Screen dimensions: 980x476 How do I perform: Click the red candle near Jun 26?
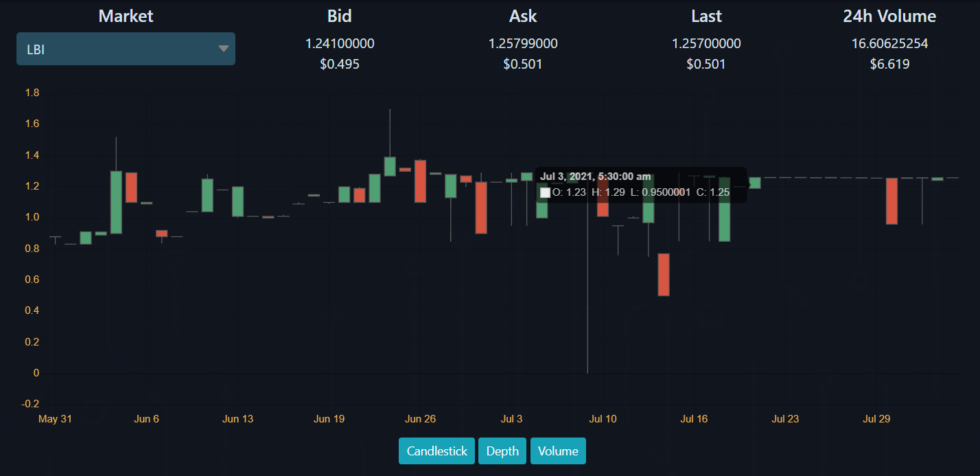[x=420, y=181]
